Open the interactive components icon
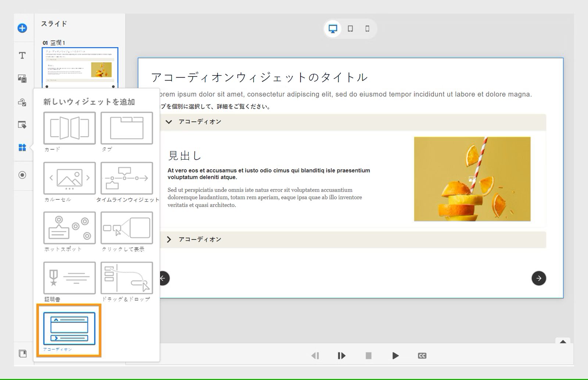The height and width of the screenshot is (380, 588). pyautogui.click(x=22, y=102)
